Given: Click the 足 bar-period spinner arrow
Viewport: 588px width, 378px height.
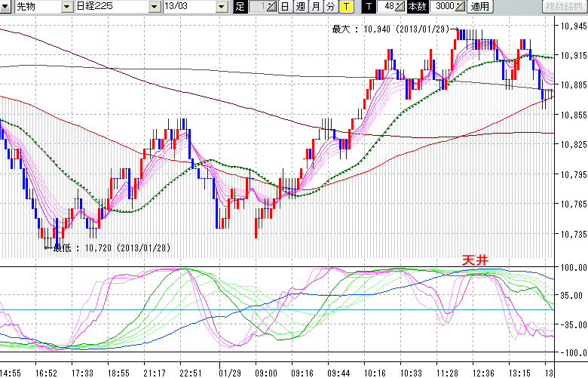Looking at the screenshot, I should [272, 7].
